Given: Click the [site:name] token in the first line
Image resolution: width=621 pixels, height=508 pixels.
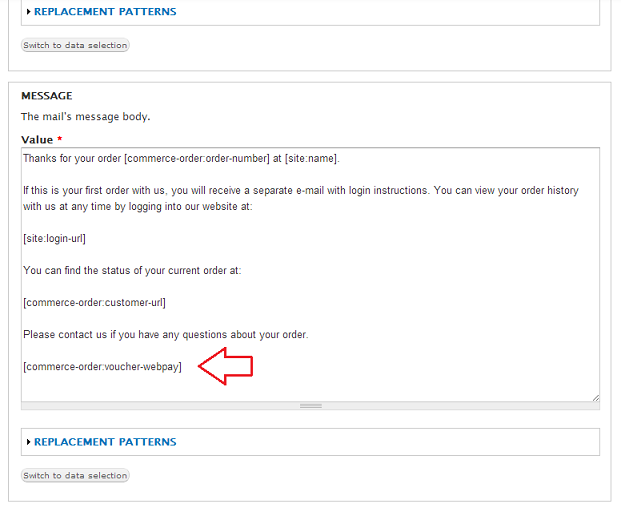Looking at the screenshot, I should click(x=311, y=158).
